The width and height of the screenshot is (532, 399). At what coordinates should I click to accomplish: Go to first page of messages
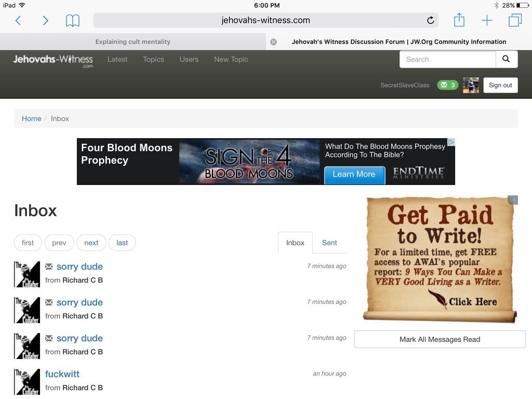[x=28, y=243]
